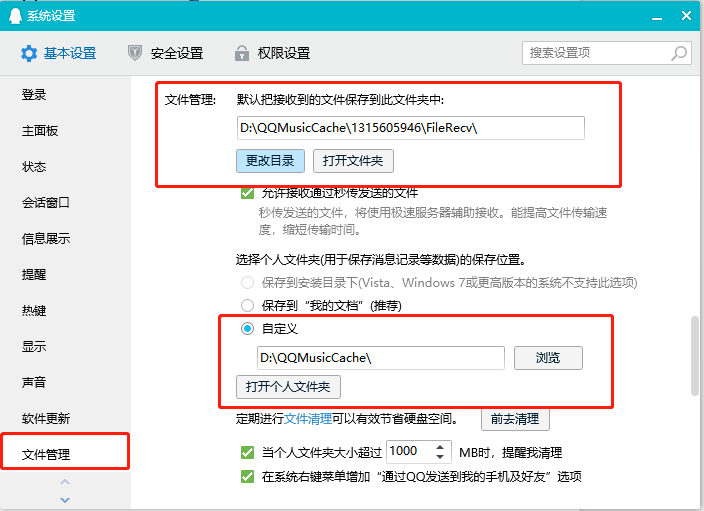Click the QQ penguin logo icon

[x=15, y=16]
